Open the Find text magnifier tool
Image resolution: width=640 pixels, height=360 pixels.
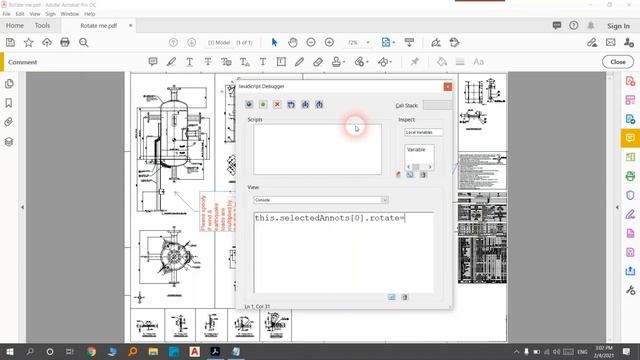point(84,42)
